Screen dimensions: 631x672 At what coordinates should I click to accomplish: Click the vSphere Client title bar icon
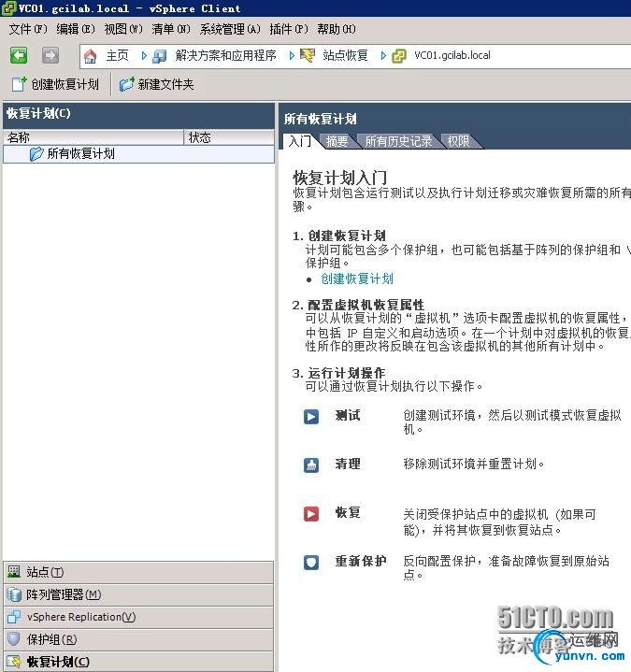(x=8, y=8)
